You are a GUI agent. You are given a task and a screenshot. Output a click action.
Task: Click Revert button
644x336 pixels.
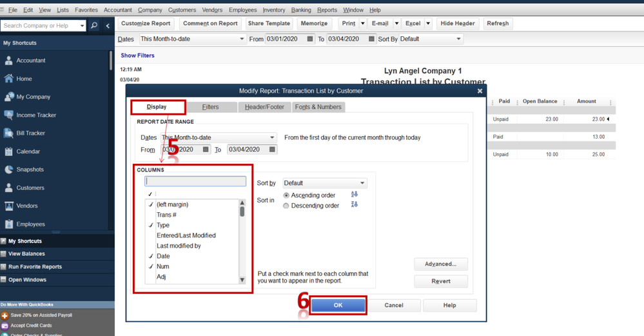point(441,281)
